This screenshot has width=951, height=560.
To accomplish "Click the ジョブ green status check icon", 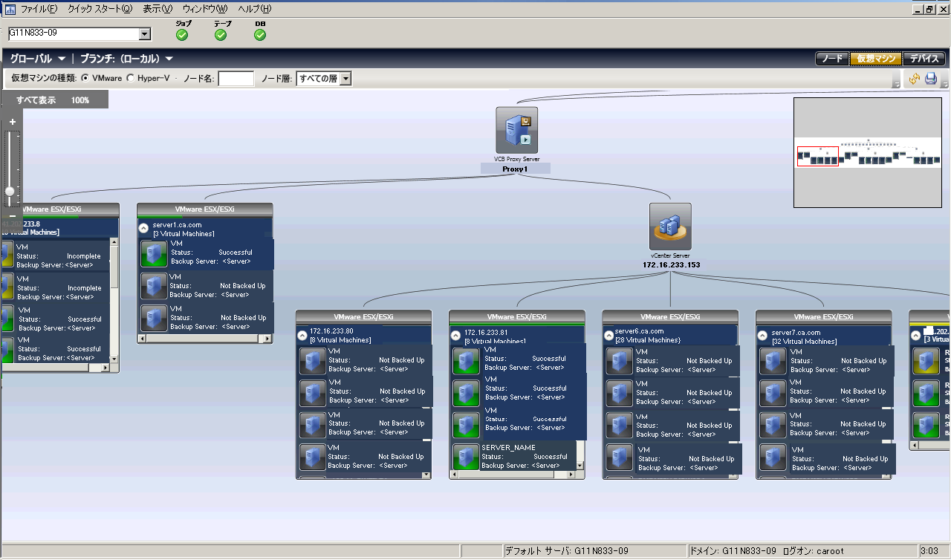I will (182, 35).
